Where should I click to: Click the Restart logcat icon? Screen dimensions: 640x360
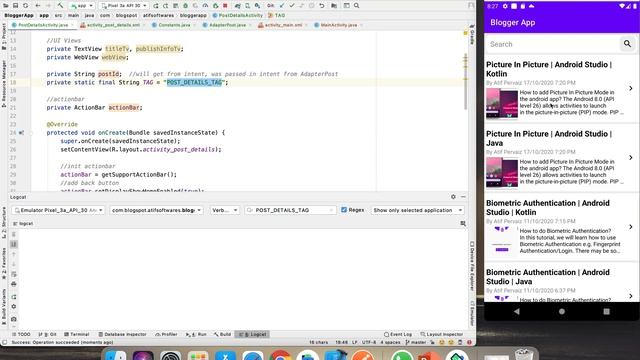click(x=13, y=297)
